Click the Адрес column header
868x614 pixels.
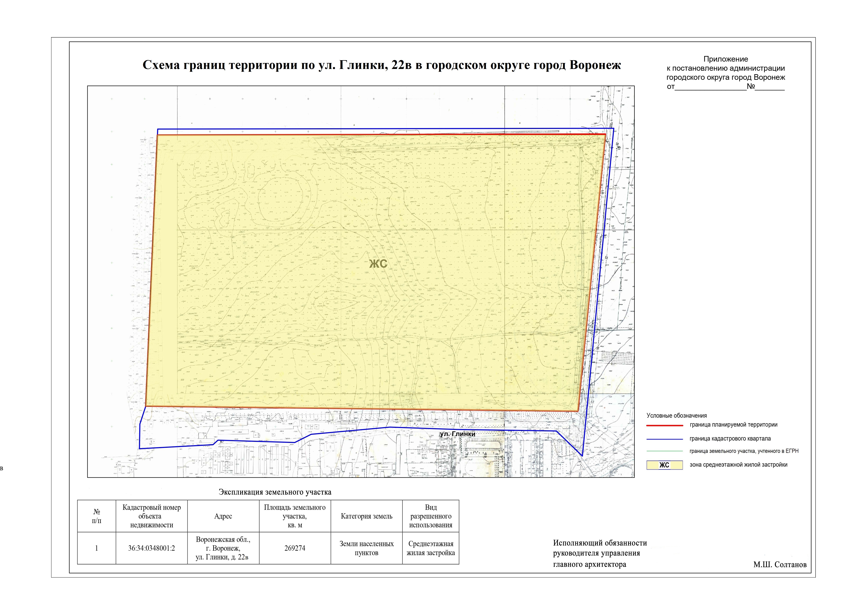(x=223, y=516)
